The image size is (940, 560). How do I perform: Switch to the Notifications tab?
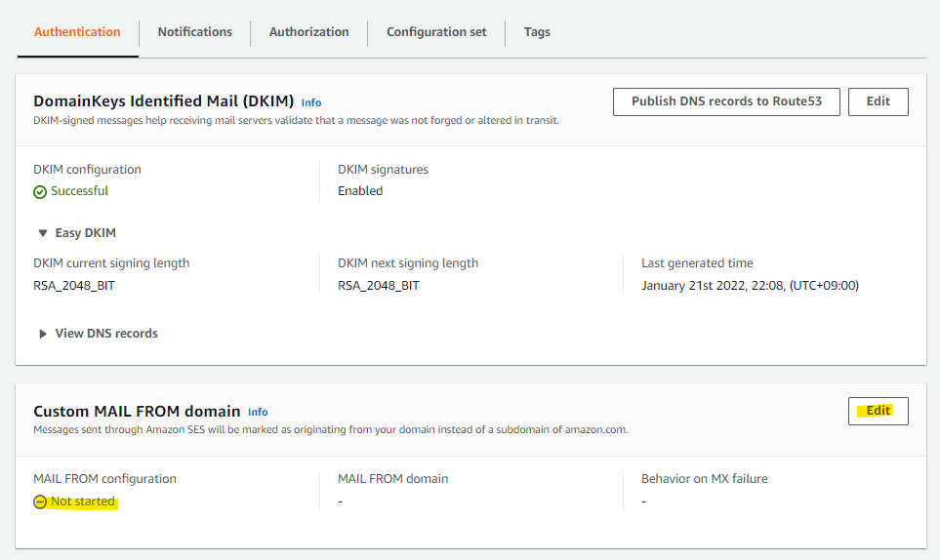click(x=195, y=32)
